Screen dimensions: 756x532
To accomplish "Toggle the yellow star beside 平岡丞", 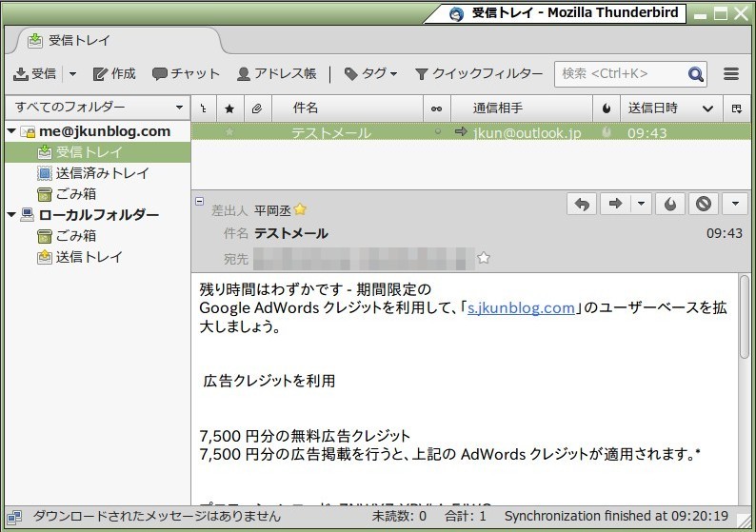I will (x=300, y=209).
